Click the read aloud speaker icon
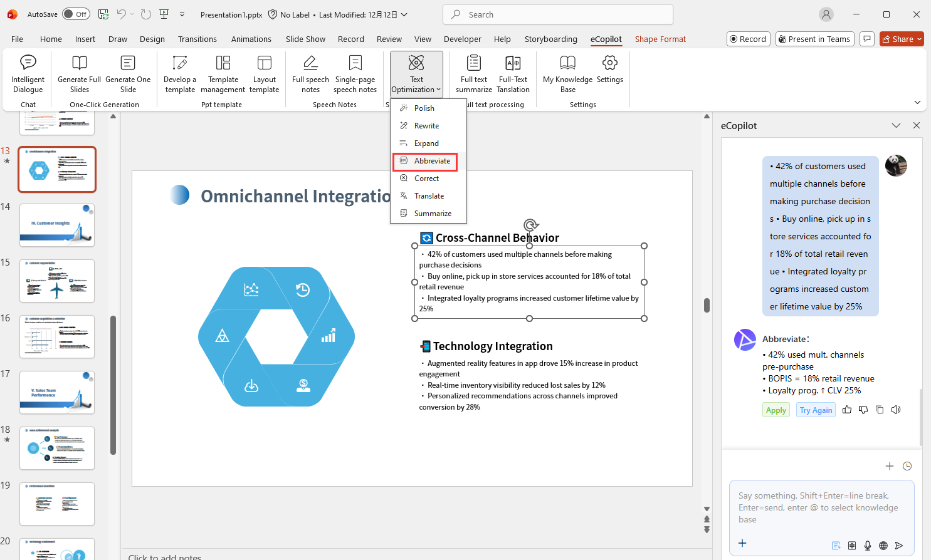 pyautogui.click(x=896, y=410)
